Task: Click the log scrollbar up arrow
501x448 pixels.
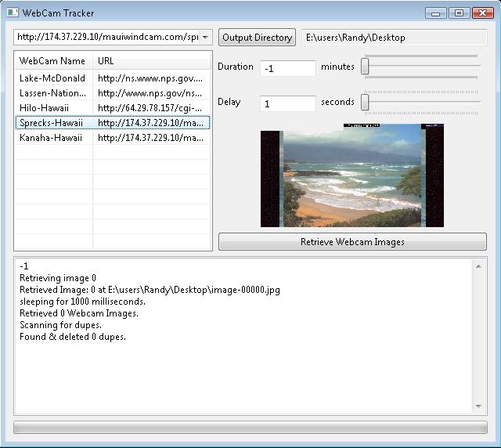Action: tap(479, 266)
